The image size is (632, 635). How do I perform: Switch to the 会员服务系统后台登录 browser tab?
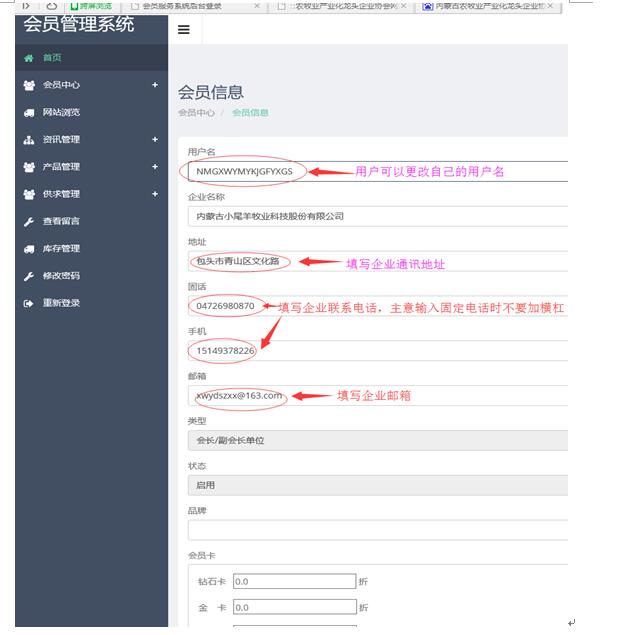(192, 6)
